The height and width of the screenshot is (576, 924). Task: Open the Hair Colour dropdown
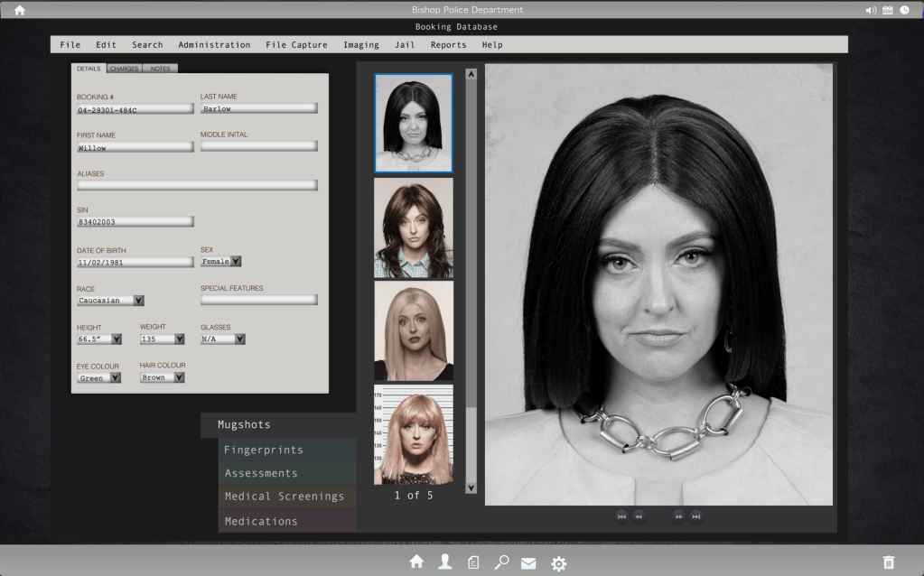pos(179,377)
